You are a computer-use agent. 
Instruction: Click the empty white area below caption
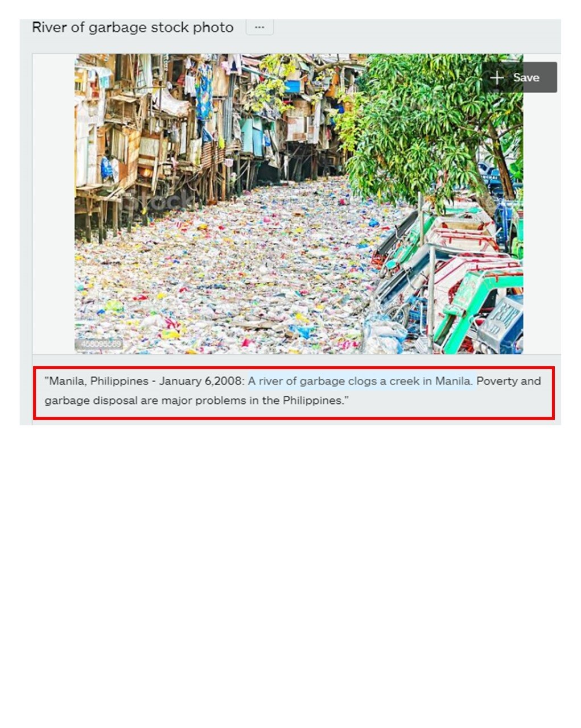click(290, 569)
